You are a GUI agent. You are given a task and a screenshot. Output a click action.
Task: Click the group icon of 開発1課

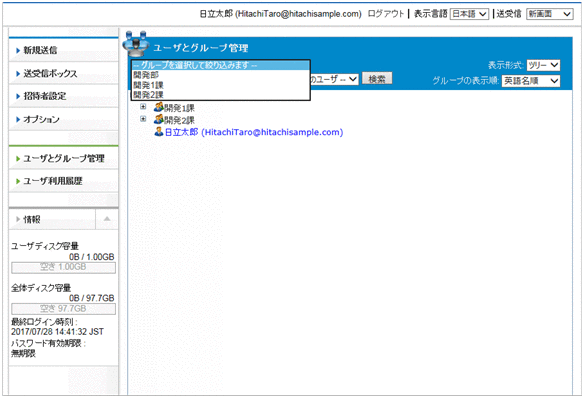point(159,107)
